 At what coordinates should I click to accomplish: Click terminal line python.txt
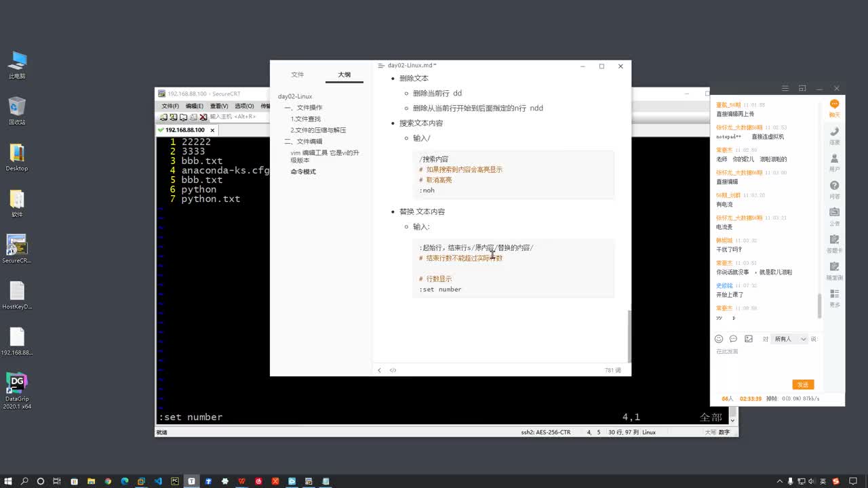point(210,199)
